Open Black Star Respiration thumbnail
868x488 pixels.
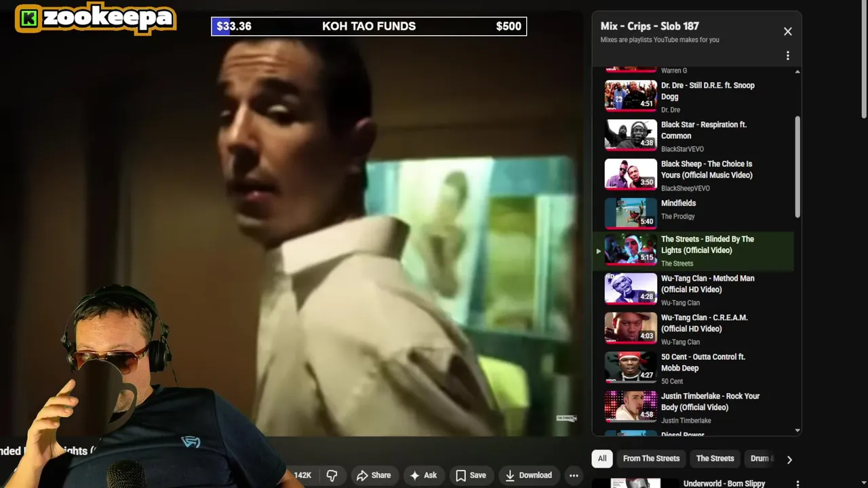(x=631, y=134)
